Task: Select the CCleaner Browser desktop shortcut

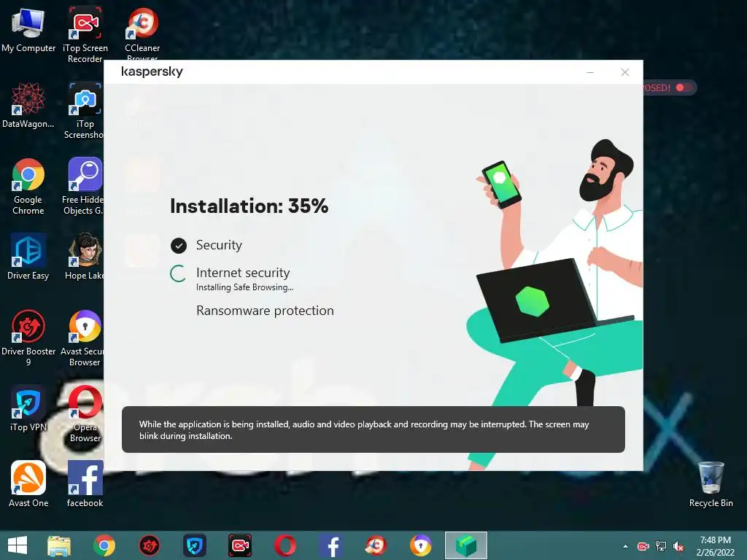Action: pos(142,34)
